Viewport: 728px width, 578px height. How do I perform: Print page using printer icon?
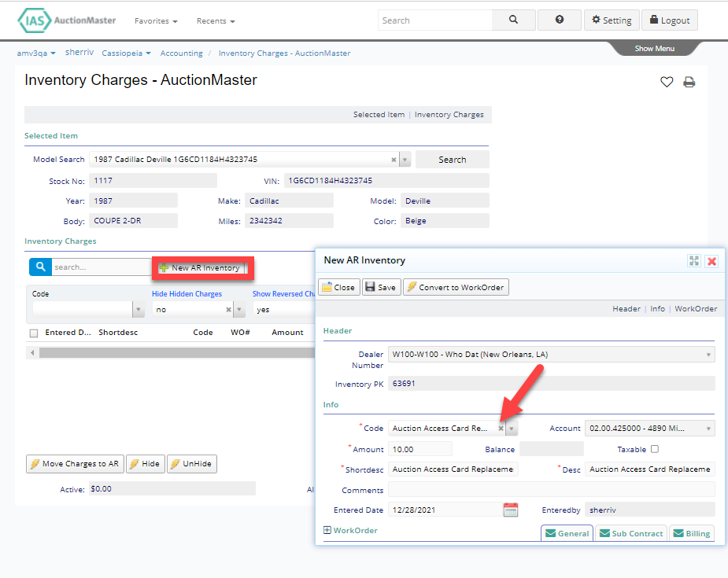pos(689,82)
